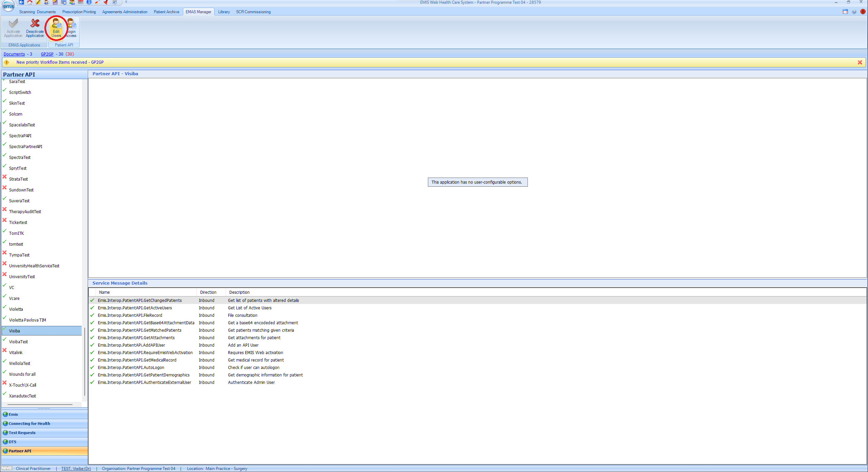The height and width of the screenshot is (472, 868).
Task: Select Partner API navigation section
Action: (45, 451)
